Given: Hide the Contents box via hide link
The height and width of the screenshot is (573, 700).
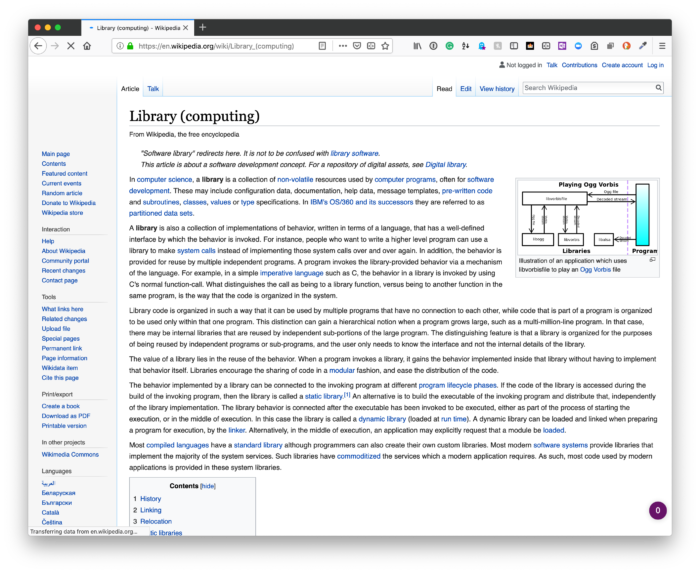Looking at the screenshot, I should [208, 486].
